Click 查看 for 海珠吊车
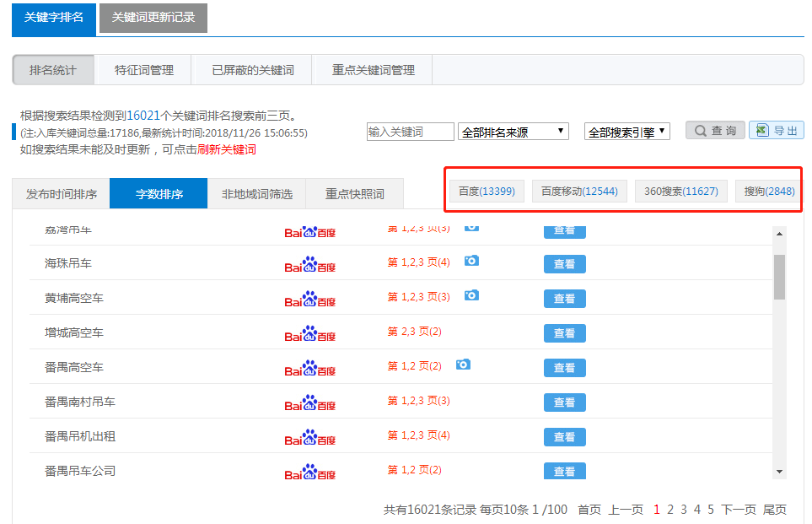The image size is (812, 524). pos(564,264)
